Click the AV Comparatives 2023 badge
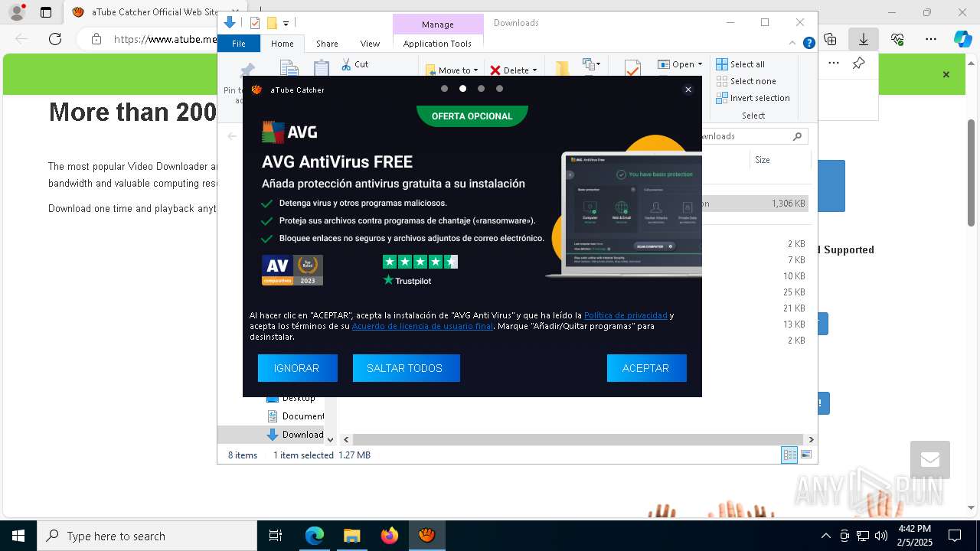980x551 pixels. (292, 270)
